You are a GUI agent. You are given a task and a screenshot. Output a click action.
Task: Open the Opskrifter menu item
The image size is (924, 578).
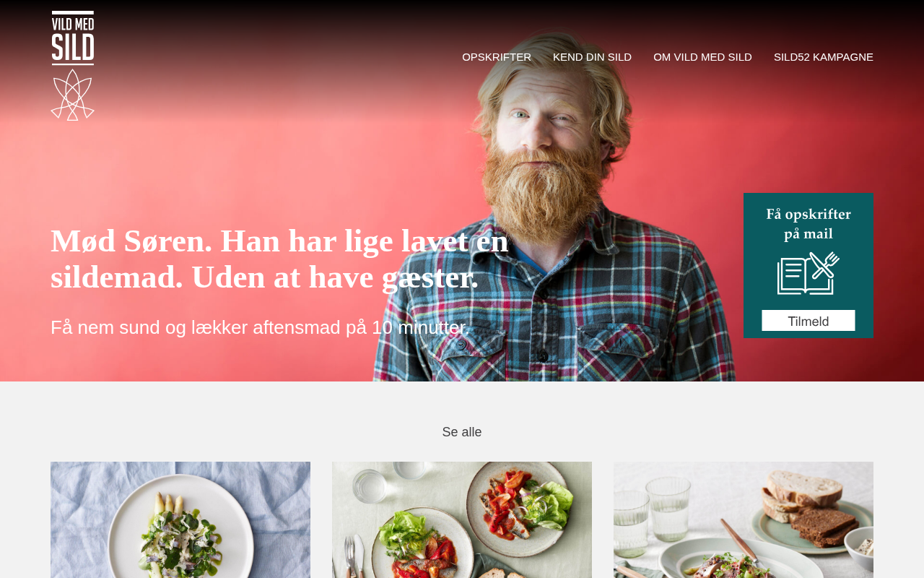pos(497,57)
